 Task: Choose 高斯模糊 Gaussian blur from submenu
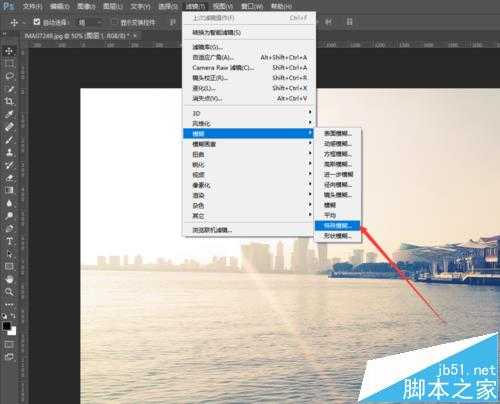(x=338, y=164)
